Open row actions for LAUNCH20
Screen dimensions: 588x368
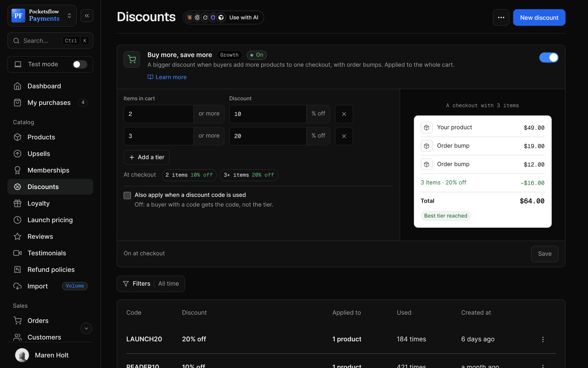[x=543, y=339]
